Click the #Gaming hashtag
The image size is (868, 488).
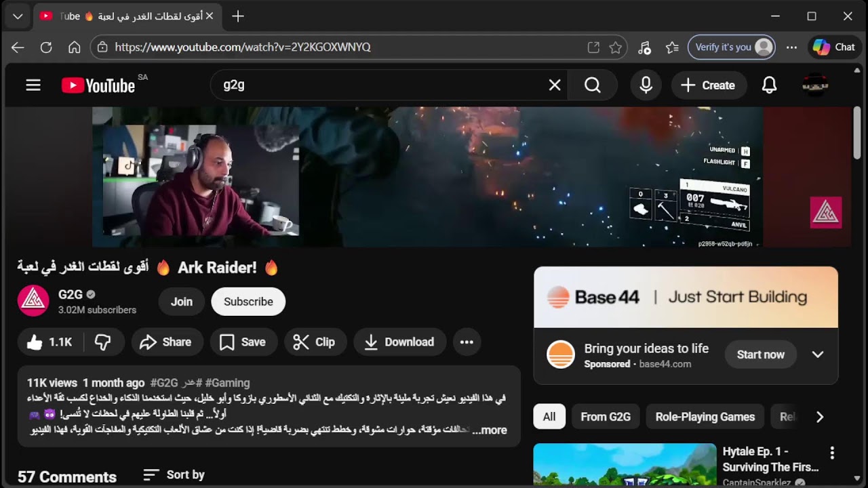click(227, 383)
